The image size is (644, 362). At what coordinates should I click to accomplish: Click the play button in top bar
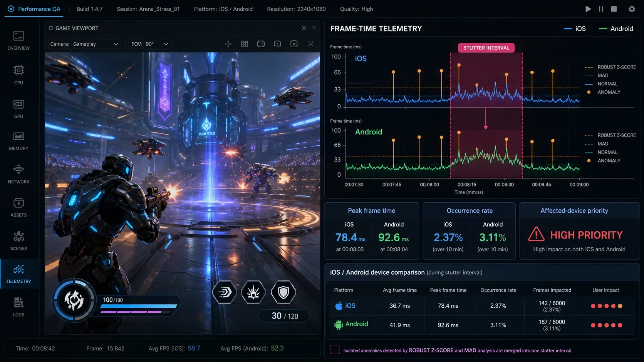588,9
